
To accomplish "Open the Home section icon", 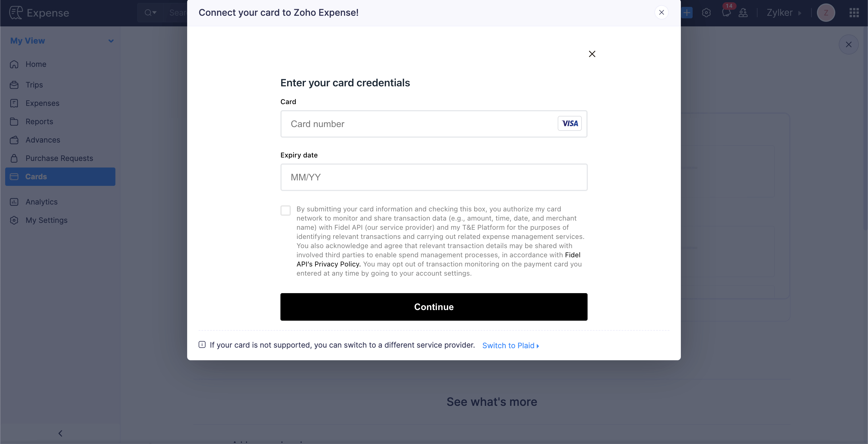I will pyautogui.click(x=14, y=64).
